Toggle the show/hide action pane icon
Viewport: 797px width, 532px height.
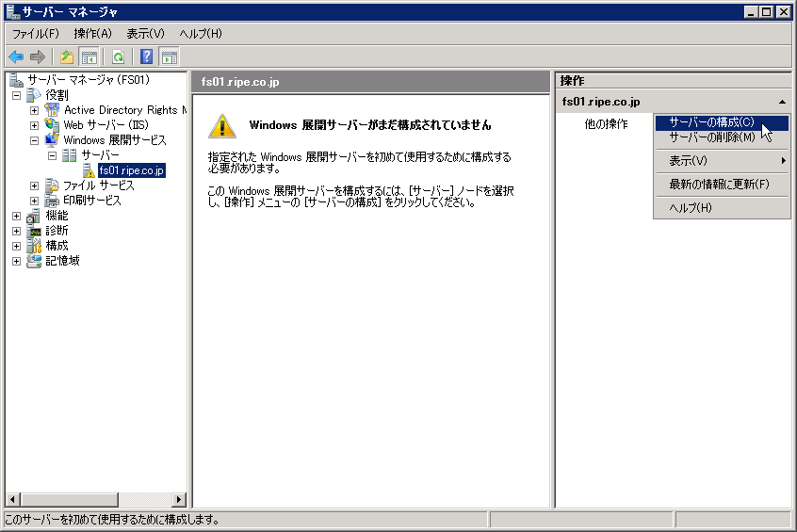tap(170, 56)
